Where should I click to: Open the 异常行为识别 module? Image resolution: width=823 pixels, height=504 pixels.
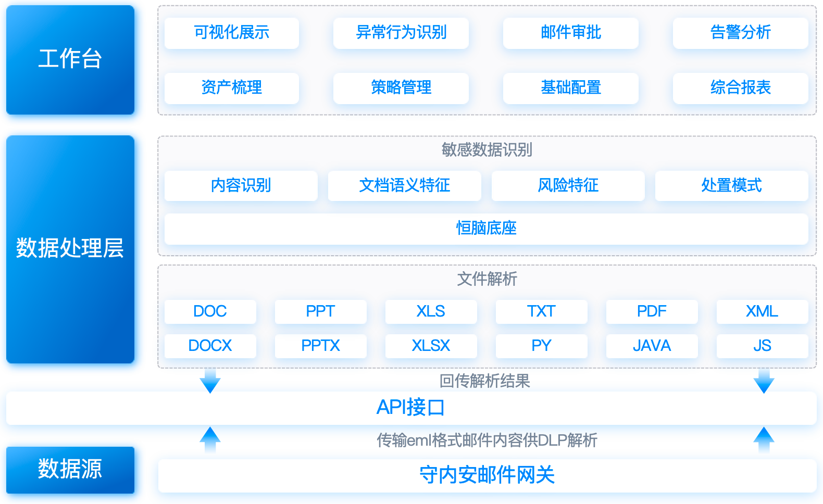tap(401, 33)
